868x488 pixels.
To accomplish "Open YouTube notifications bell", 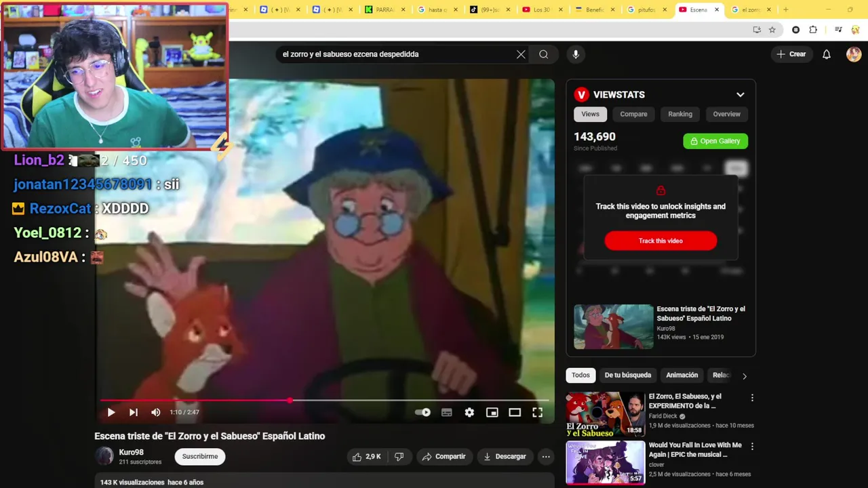I will tap(827, 54).
